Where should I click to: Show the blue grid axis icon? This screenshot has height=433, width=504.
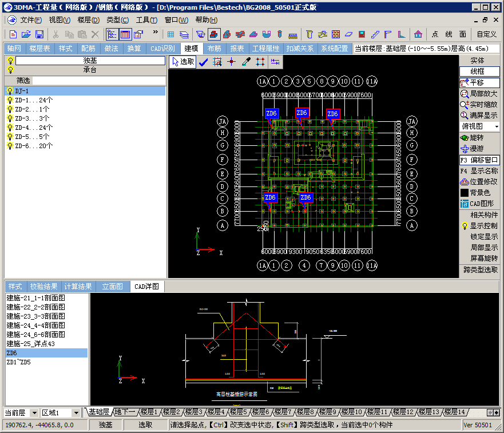pos(170,34)
